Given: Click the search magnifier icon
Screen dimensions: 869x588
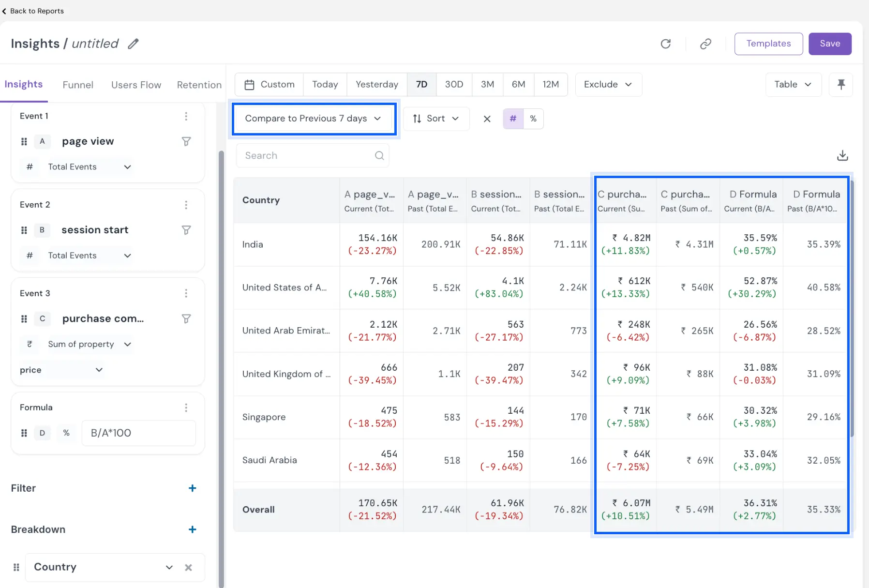Looking at the screenshot, I should pyautogui.click(x=379, y=155).
